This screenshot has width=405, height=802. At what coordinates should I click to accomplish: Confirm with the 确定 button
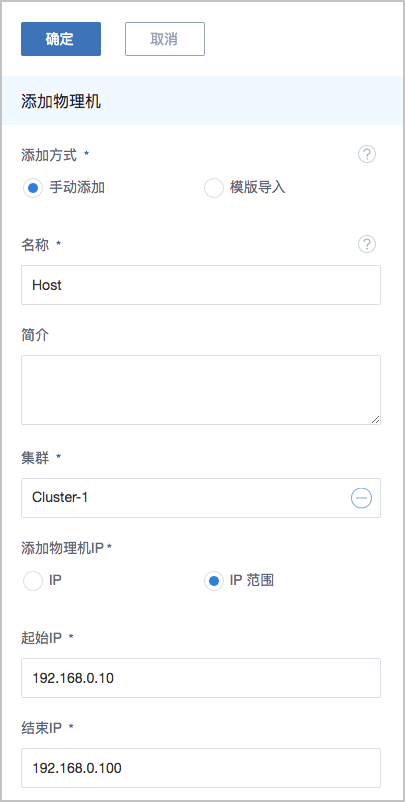[x=61, y=39]
